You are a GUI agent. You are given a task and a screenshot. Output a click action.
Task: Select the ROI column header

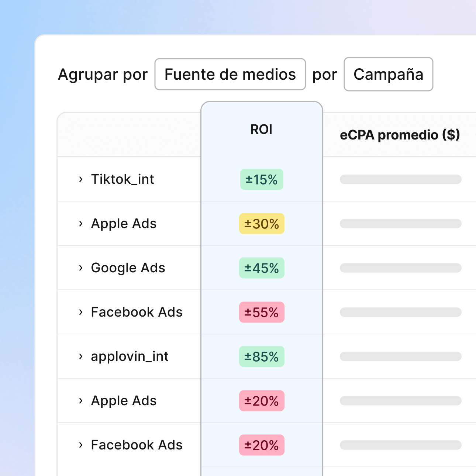pos(262,129)
